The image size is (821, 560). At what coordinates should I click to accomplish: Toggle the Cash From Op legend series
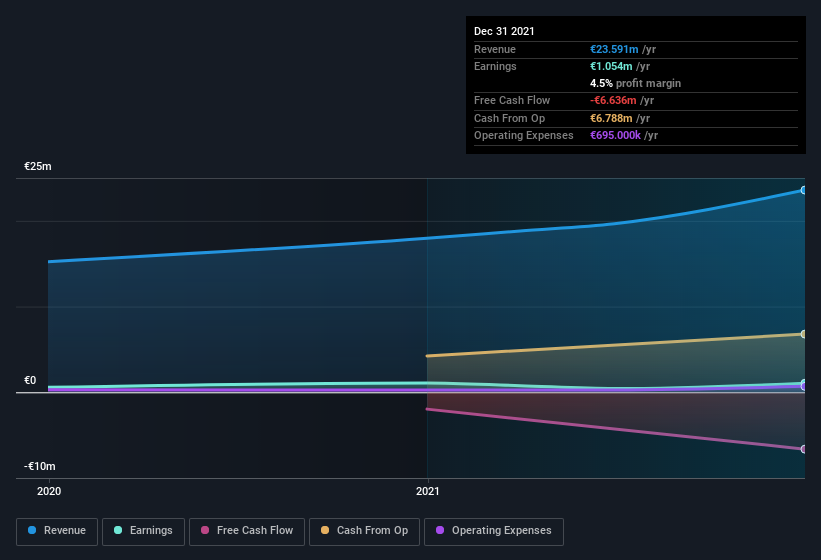[x=364, y=531]
